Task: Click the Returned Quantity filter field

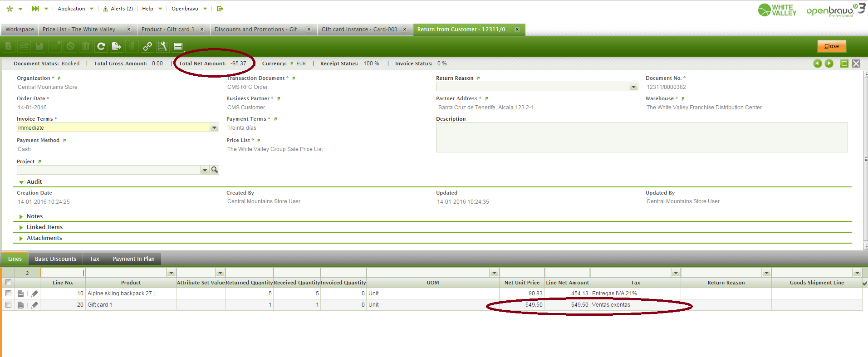Action: tap(249, 273)
